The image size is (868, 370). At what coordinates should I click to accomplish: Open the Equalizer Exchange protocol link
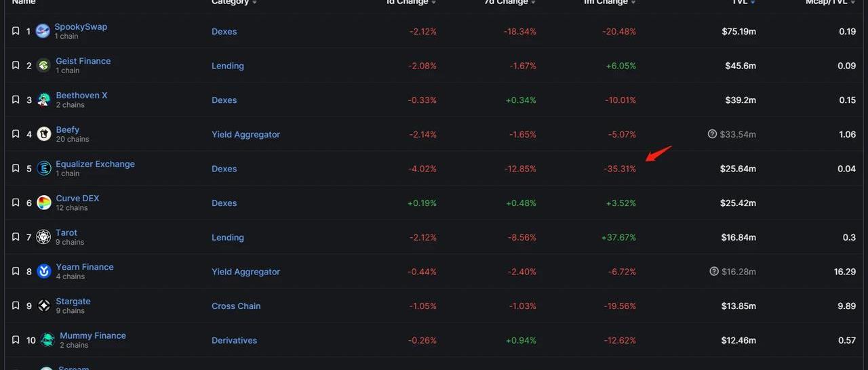click(x=95, y=164)
